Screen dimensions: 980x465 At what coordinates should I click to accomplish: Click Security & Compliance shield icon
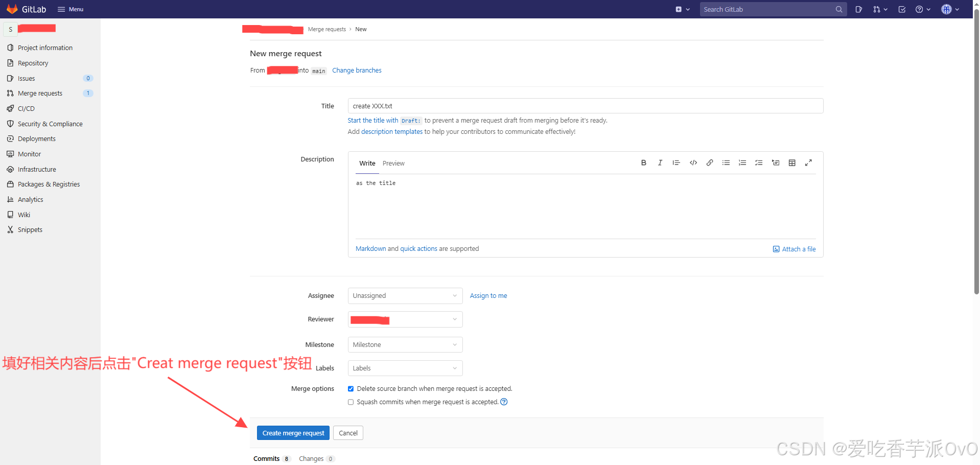10,124
